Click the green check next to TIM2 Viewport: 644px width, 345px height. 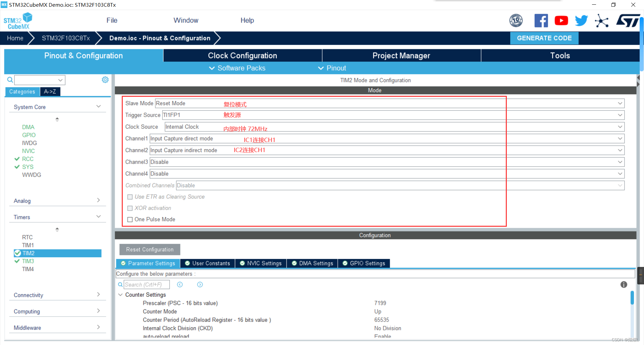[18, 253]
